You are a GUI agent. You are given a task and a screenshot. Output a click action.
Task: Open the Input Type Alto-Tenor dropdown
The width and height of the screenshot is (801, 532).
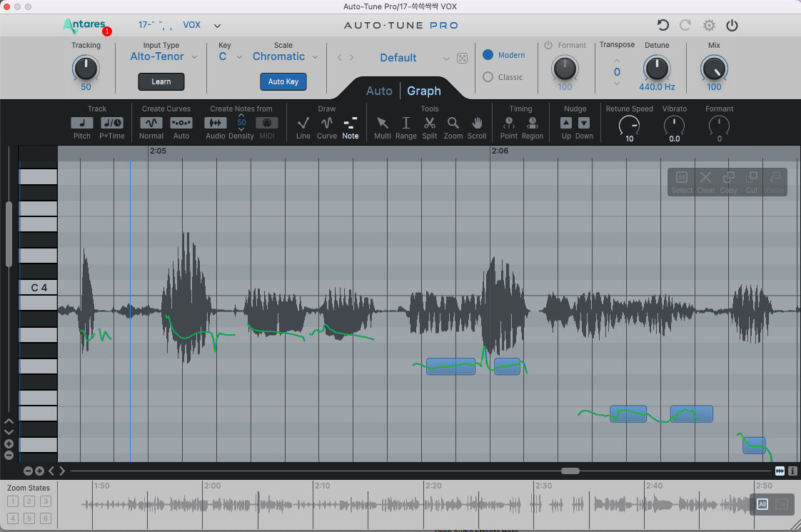pos(163,56)
